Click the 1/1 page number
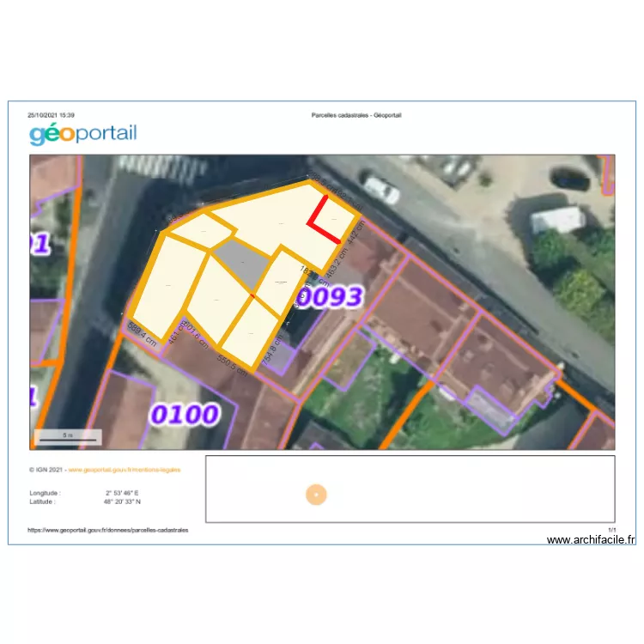Viewport: 644px width, 644px height. pos(611,531)
